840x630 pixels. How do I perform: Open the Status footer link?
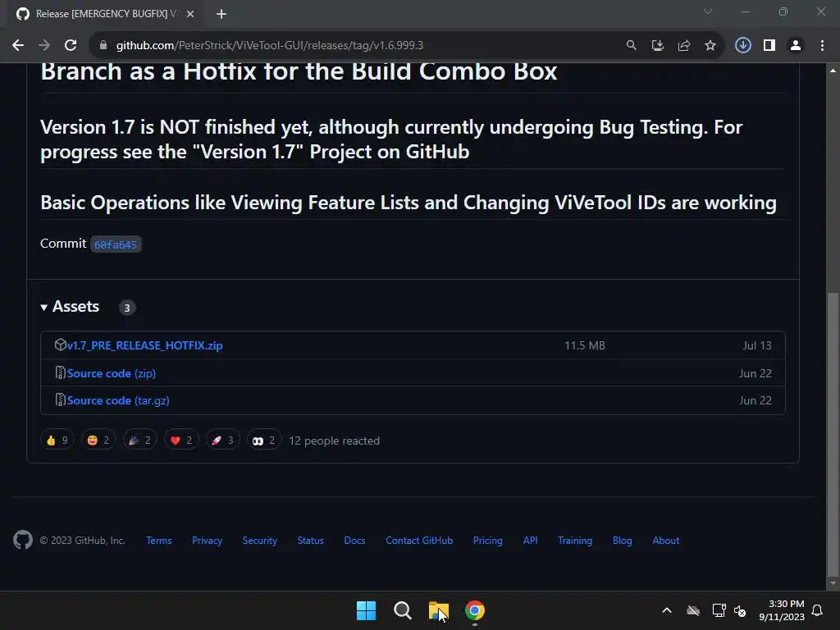(311, 541)
